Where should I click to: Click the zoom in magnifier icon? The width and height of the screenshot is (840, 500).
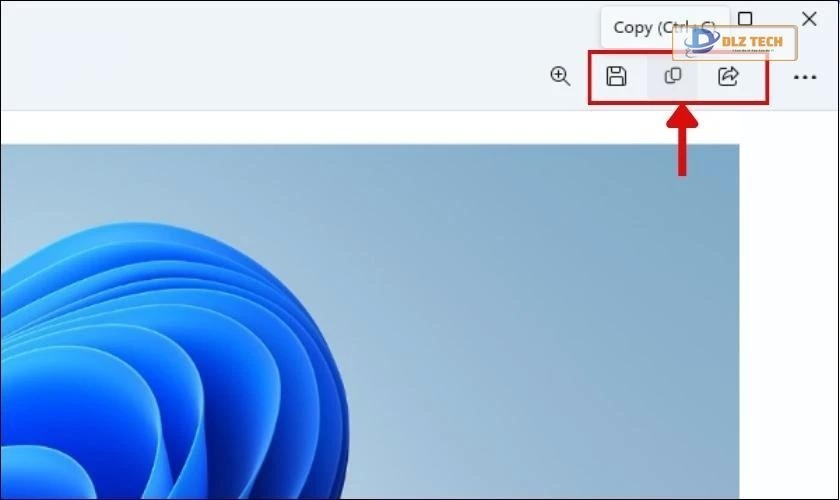coord(560,76)
